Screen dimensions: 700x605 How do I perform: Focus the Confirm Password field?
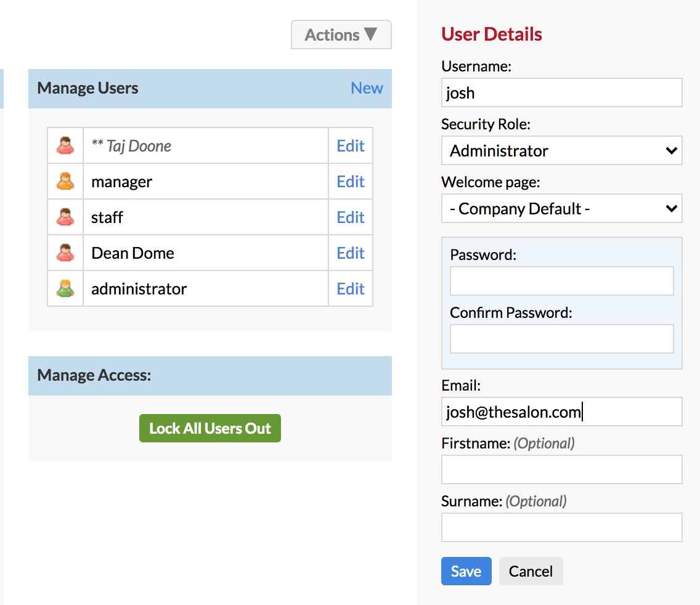[x=561, y=339]
